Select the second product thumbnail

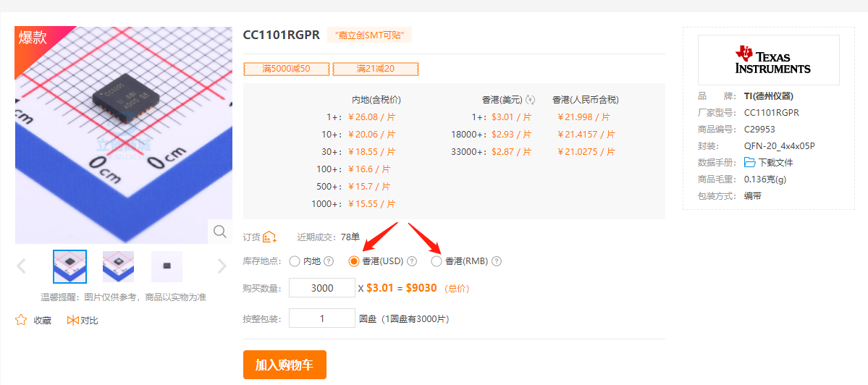click(x=118, y=266)
